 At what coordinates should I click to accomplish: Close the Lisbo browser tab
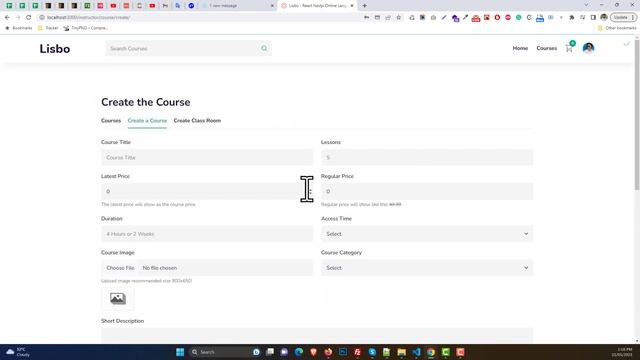tap(352, 6)
